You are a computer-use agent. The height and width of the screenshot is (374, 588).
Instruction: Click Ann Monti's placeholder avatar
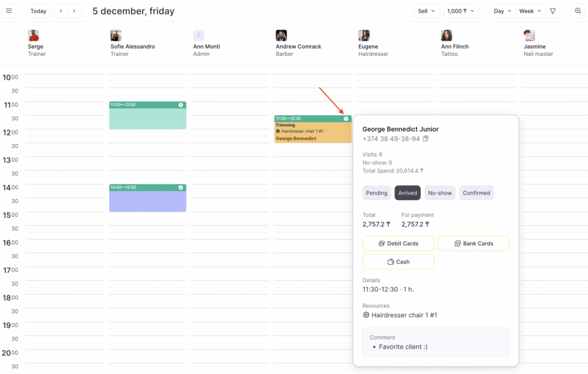click(199, 36)
